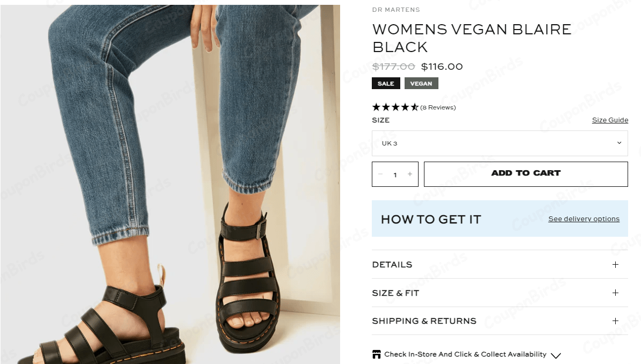This screenshot has width=641, height=364.
Task: Expand the Size & Fit section
Action: pyautogui.click(x=395, y=293)
